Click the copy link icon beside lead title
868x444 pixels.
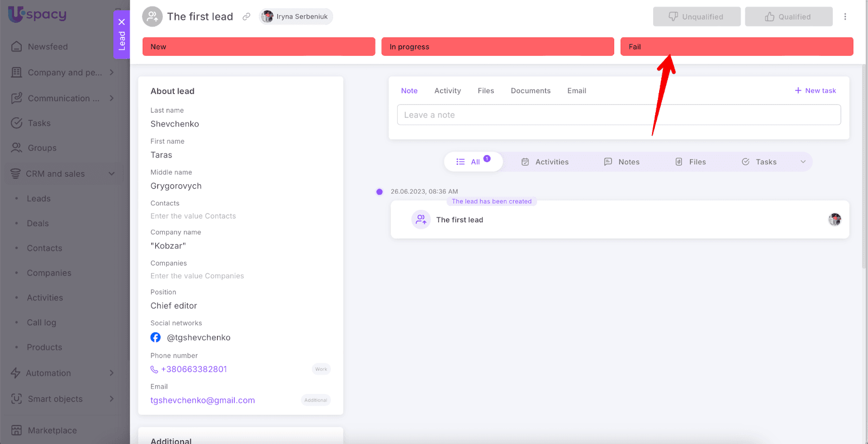pos(246,17)
